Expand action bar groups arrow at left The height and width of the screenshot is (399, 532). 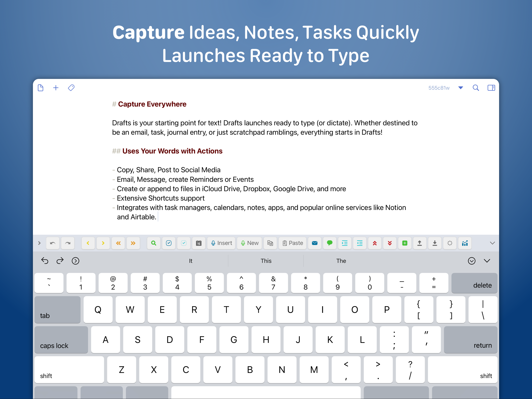(40, 243)
